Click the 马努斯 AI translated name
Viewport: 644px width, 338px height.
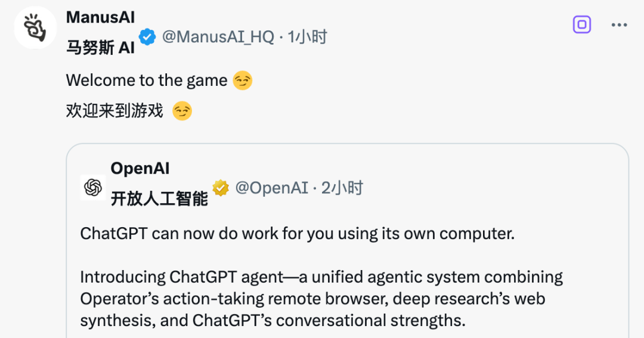100,48
